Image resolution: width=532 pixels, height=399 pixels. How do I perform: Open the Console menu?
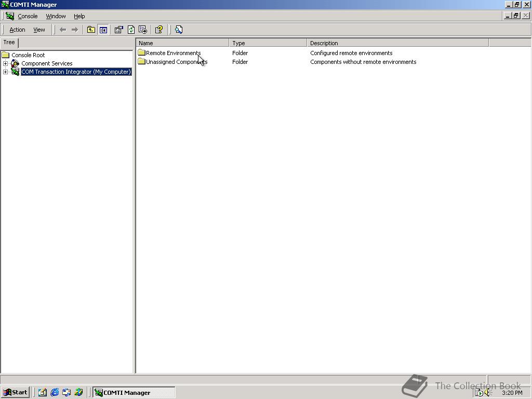click(x=28, y=16)
